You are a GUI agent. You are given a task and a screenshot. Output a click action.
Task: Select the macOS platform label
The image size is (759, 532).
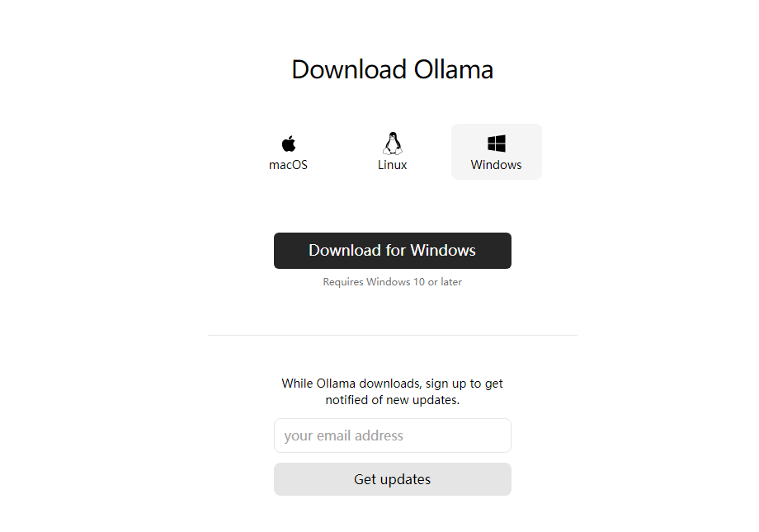tap(288, 165)
